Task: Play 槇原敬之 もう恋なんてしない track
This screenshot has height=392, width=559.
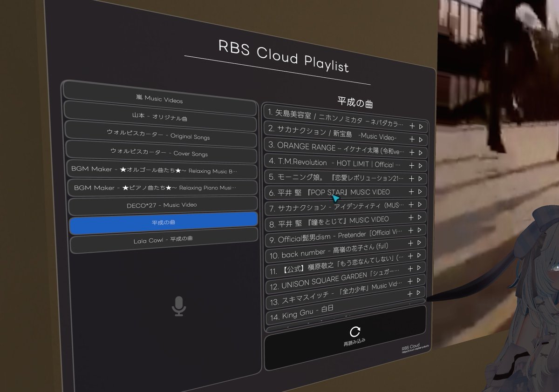Action: 419,255
